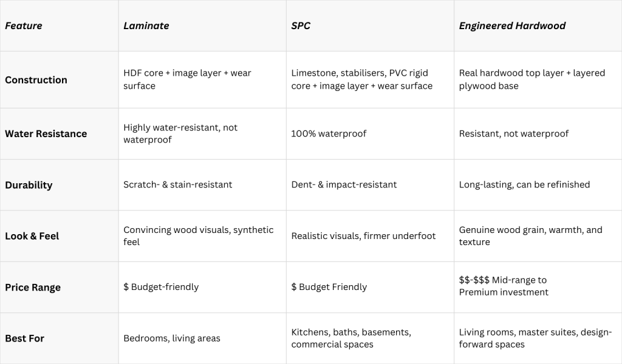Select the Look & Feel row label
Screen dimensions: 622x364
[32, 236]
